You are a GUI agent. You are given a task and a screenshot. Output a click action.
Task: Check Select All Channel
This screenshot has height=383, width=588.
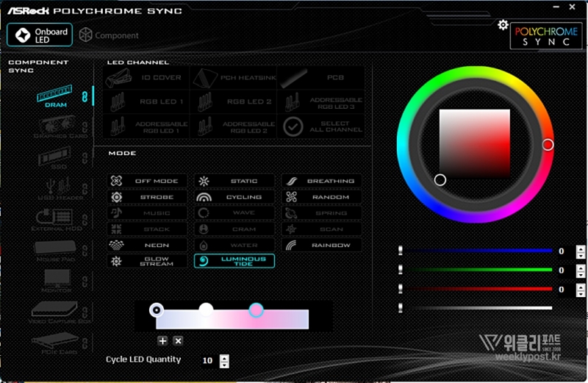coord(321,126)
